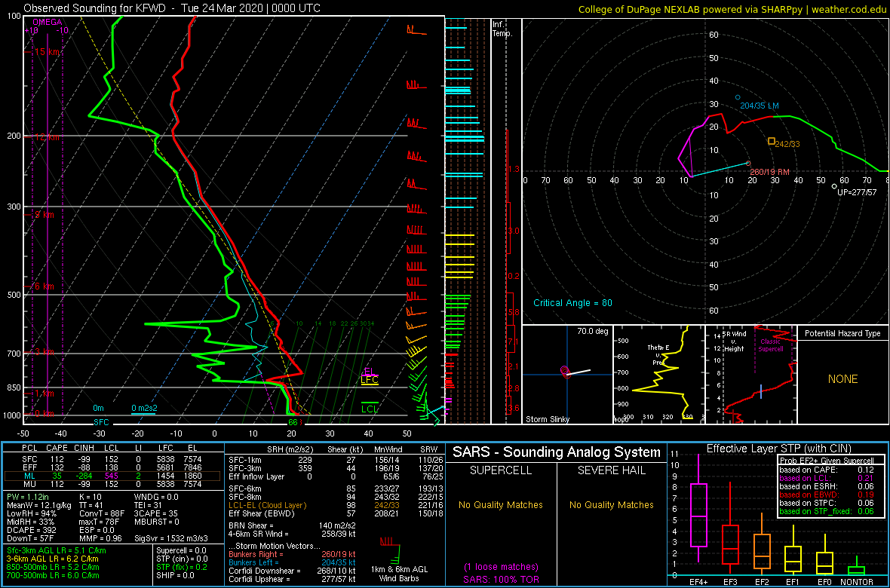Click the Eff Inflow Layer row
This screenshot has width=890, height=588.
(x=335, y=476)
